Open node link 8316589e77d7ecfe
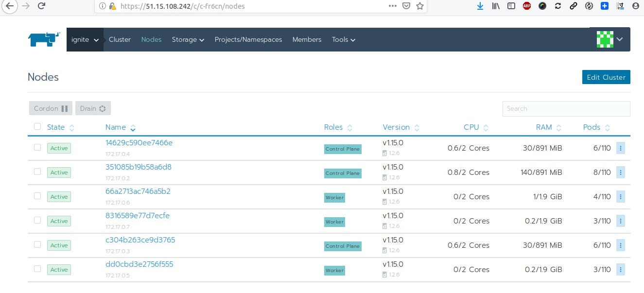This screenshot has height=293, width=644. [138, 216]
